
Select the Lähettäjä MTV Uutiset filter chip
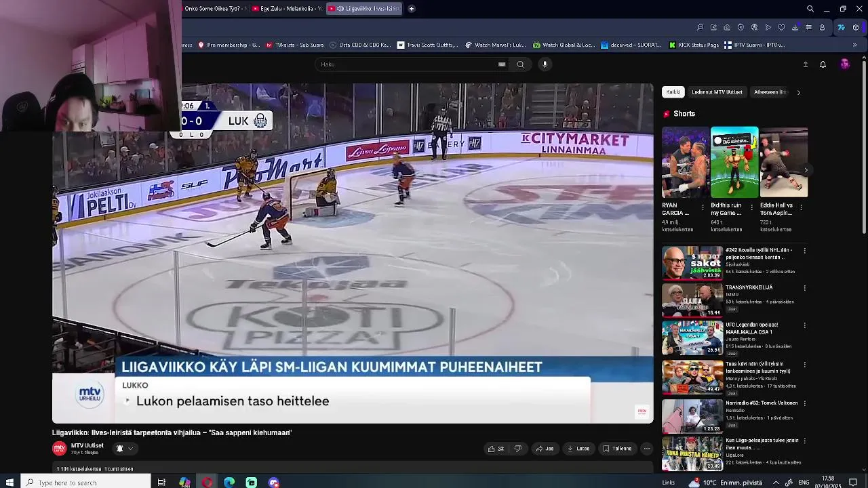pyautogui.click(x=717, y=92)
